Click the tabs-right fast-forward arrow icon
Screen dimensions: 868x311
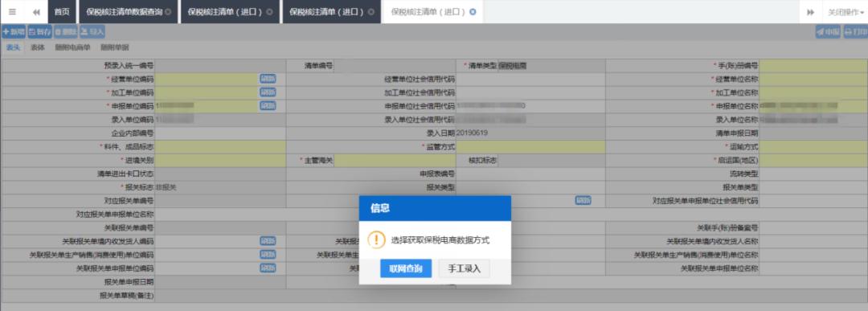tap(810, 11)
